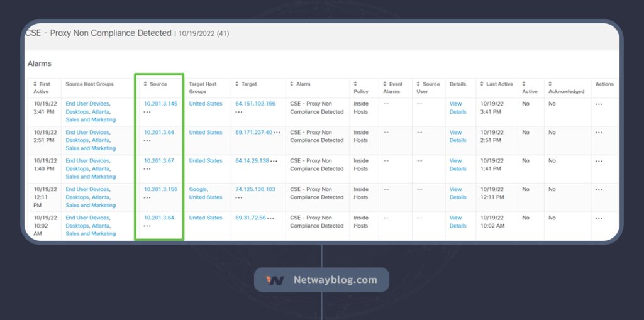Image resolution: width=644 pixels, height=320 pixels.
Task: Open source IP 10.201.3.156
Action: [x=160, y=189]
